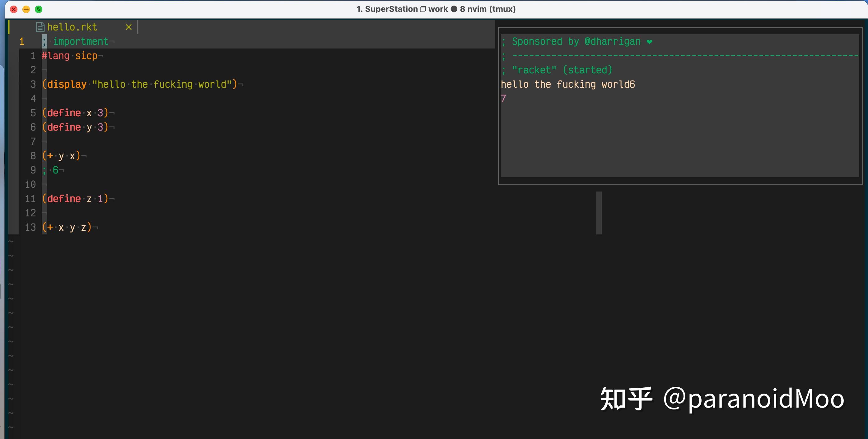This screenshot has width=868, height=439.
Task: Click the file icon beside hello.rkt
Action: click(40, 27)
